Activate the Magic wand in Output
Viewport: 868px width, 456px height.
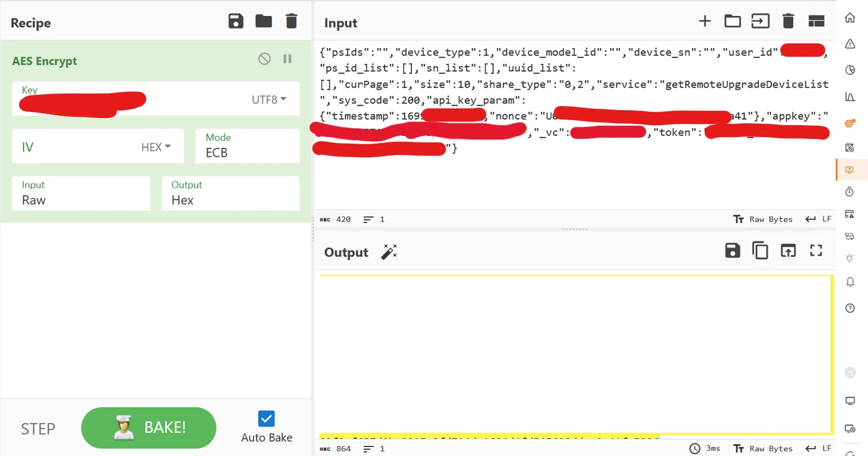[389, 252]
